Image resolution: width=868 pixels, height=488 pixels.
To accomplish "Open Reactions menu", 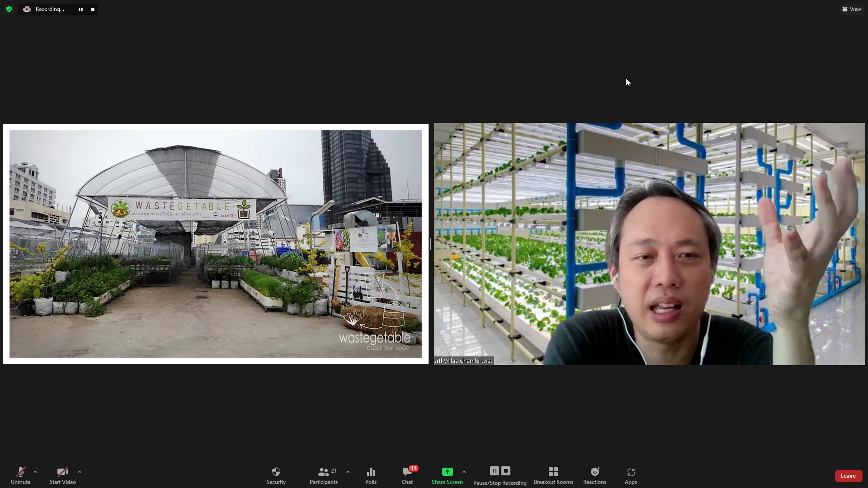I will (594, 475).
